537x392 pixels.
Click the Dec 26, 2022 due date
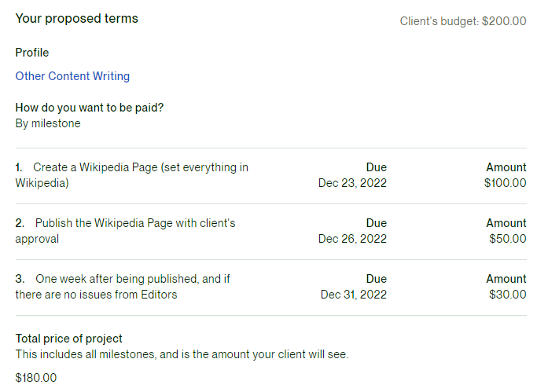pos(352,239)
